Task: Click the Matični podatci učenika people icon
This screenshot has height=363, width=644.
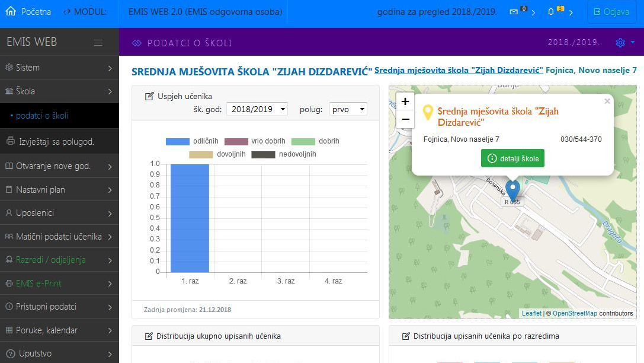Action: 9,237
